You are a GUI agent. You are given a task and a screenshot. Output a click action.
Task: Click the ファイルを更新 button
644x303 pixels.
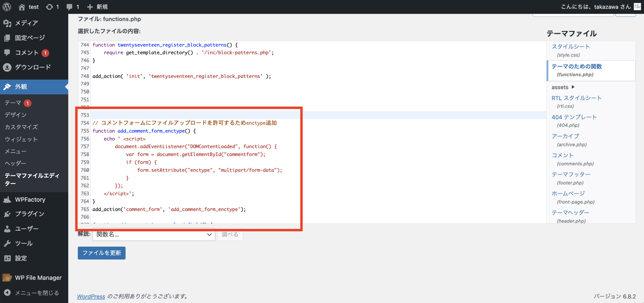(102, 253)
